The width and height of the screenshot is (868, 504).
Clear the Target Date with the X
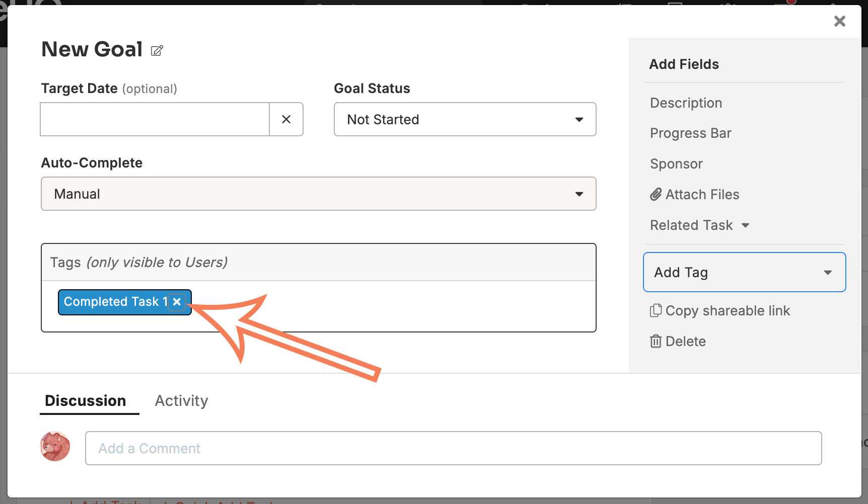(286, 119)
